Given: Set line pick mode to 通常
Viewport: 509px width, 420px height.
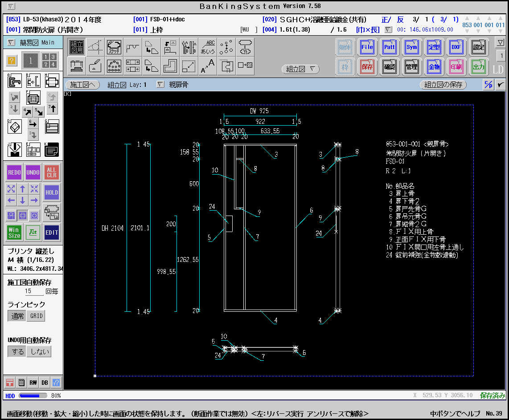Looking at the screenshot, I should (17, 316).
